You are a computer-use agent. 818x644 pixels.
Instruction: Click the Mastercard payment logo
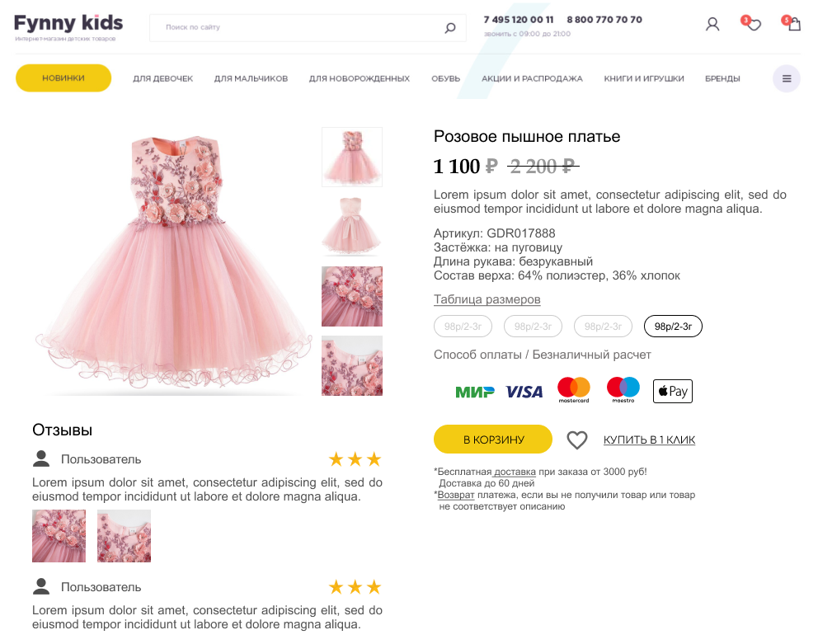(574, 390)
